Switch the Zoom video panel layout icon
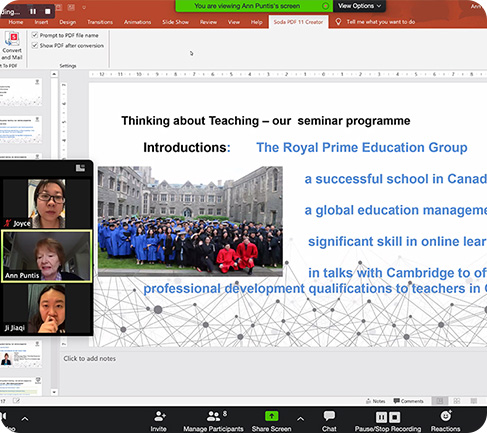The width and height of the screenshot is (487, 433). (80, 168)
